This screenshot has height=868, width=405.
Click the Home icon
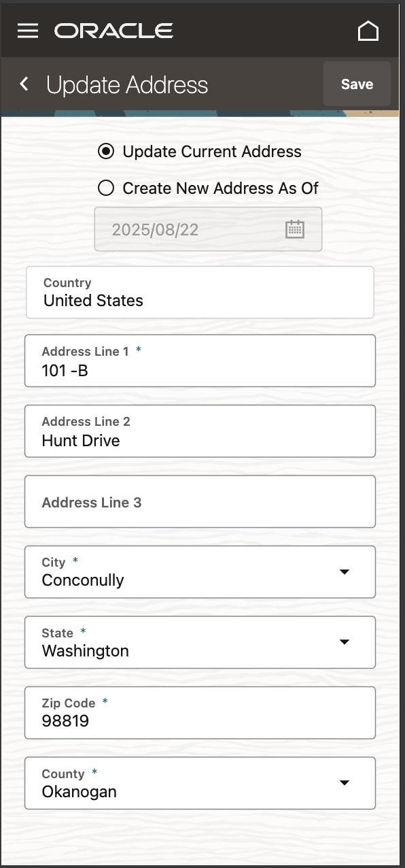click(369, 30)
